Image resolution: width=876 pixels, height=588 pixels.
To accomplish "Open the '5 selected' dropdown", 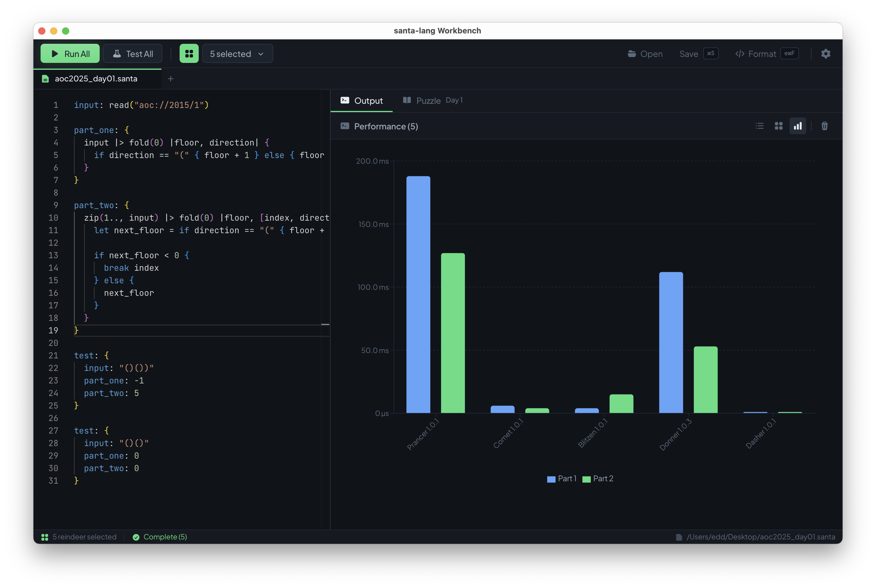I will pyautogui.click(x=237, y=54).
